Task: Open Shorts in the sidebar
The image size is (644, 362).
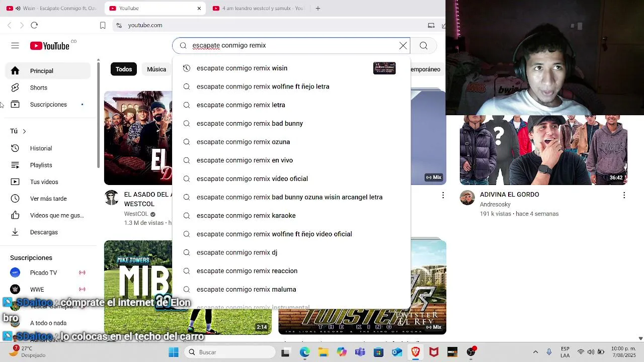Action: coord(48,87)
